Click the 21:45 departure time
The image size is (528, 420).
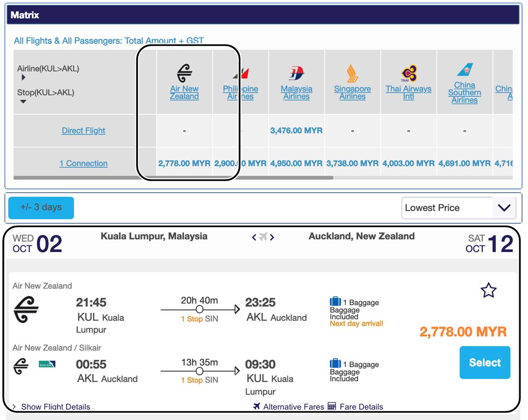point(91,303)
